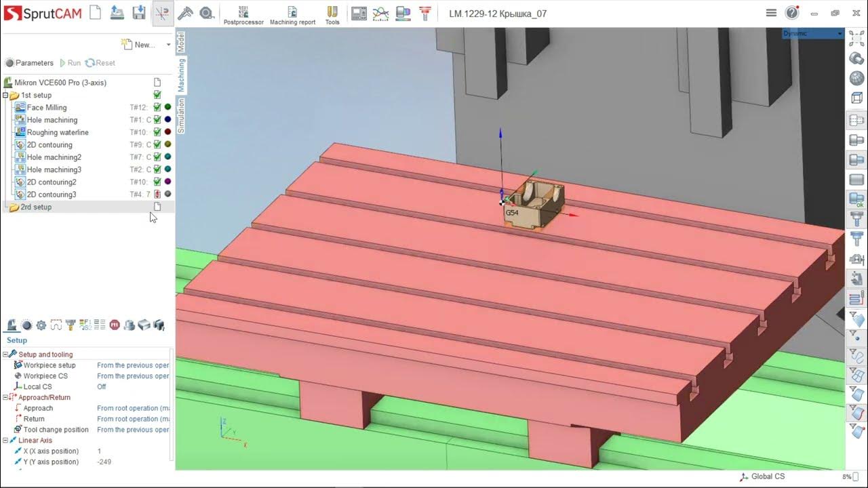This screenshot has height=488, width=868.
Task: Toggle 1st setup checkbox
Action: tap(157, 95)
